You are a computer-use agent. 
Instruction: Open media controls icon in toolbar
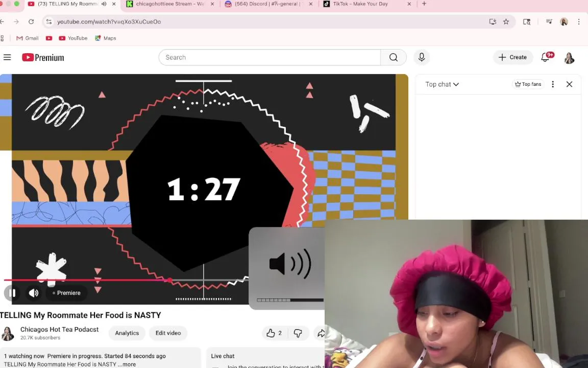pos(549,22)
